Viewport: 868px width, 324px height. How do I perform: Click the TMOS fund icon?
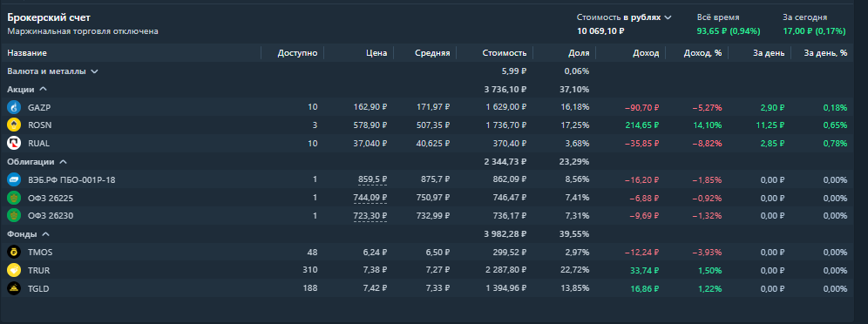(14, 252)
